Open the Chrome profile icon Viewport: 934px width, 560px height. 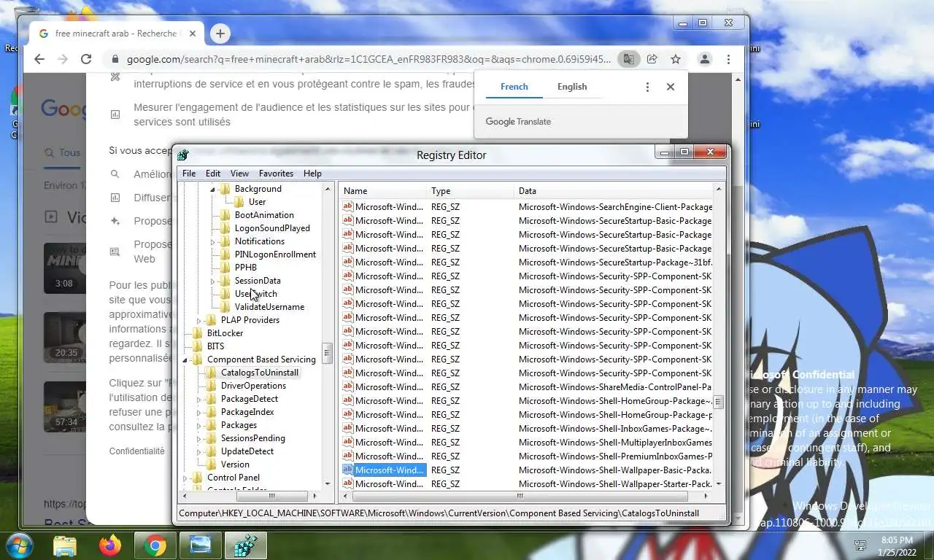coord(704,59)
